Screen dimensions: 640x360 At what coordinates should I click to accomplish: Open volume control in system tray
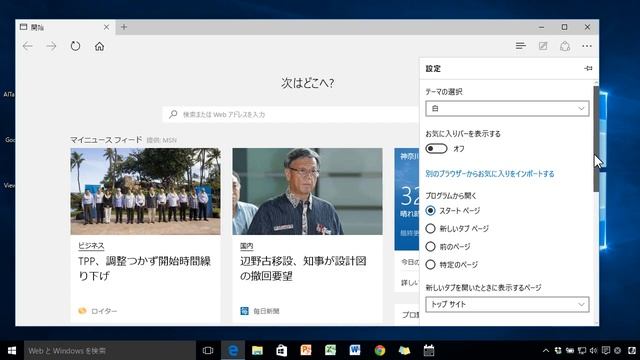pyautogui.click(x=594, y=351)
